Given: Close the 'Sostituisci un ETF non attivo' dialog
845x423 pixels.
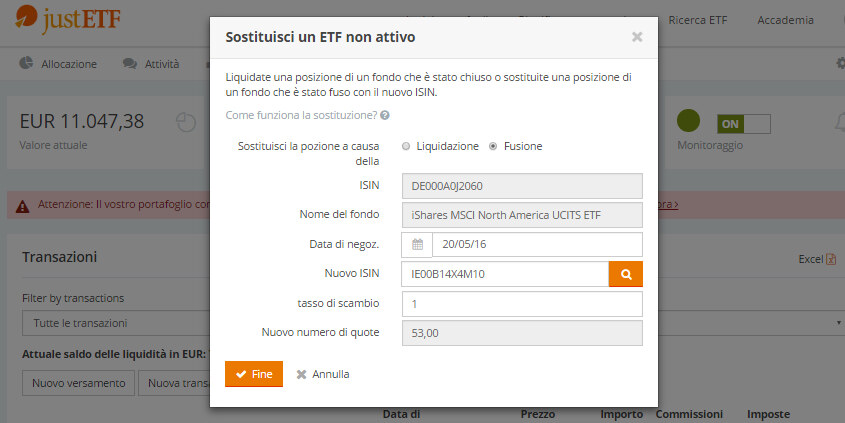Looking at the screenshot, I should tap(637, 37).
